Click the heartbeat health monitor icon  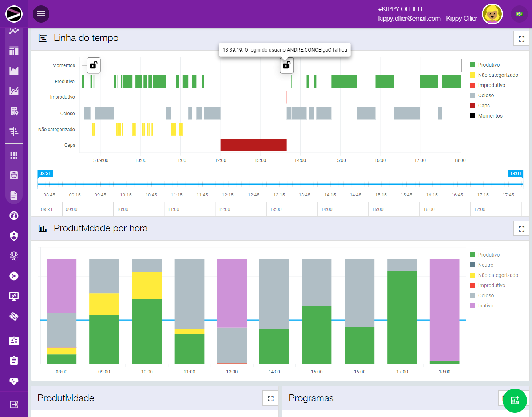14,381
